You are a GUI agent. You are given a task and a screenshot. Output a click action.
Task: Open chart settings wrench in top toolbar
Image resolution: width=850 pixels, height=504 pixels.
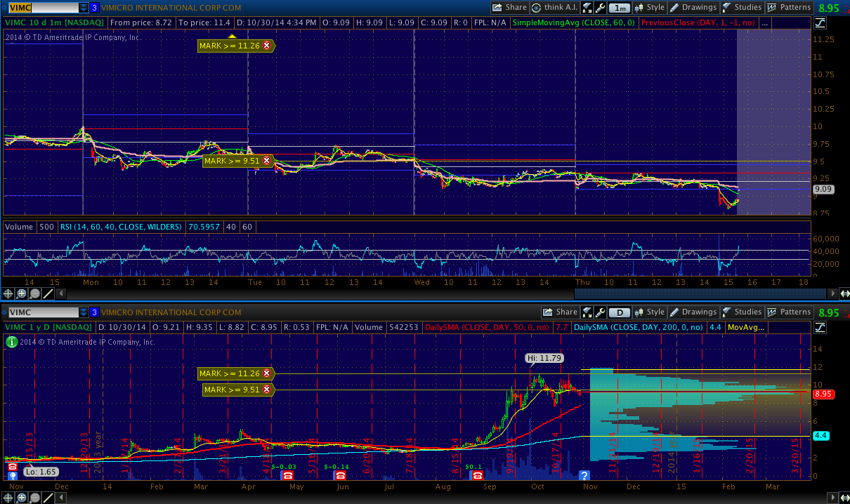(x=600, y=8)
